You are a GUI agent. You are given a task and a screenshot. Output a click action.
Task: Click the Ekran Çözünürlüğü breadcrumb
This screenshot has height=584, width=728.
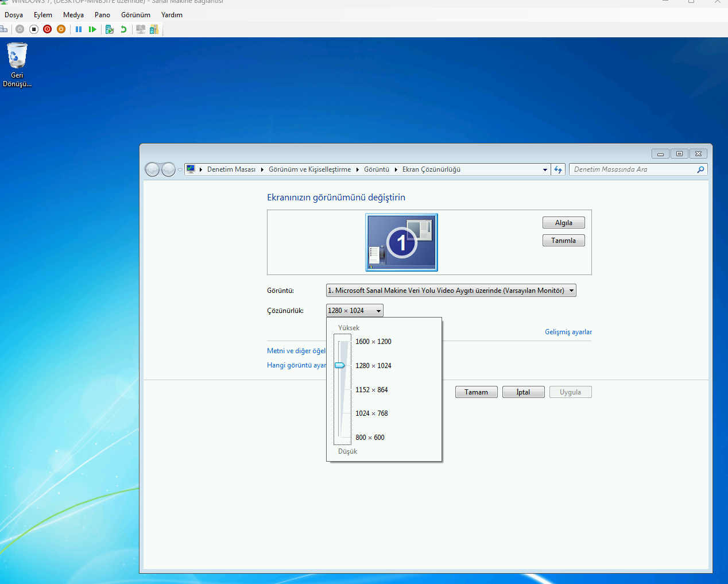coord(431,169)
